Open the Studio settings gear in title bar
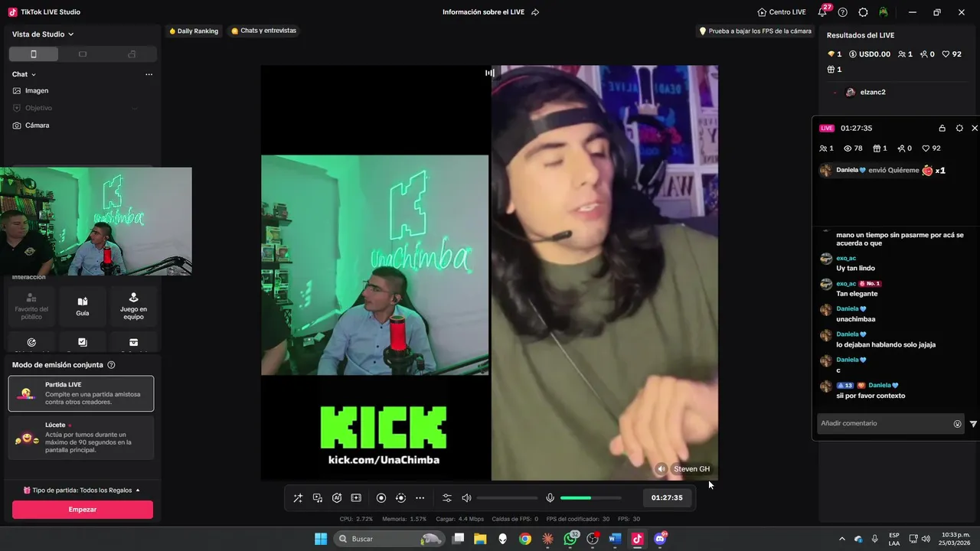Image resolution: width=980 pixels, height=551 pixels. pos(863,12)
